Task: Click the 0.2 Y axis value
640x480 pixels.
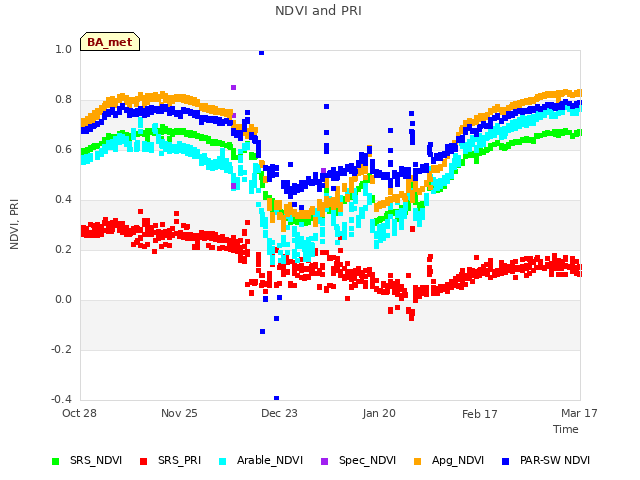Action: [x=63, y=249]
